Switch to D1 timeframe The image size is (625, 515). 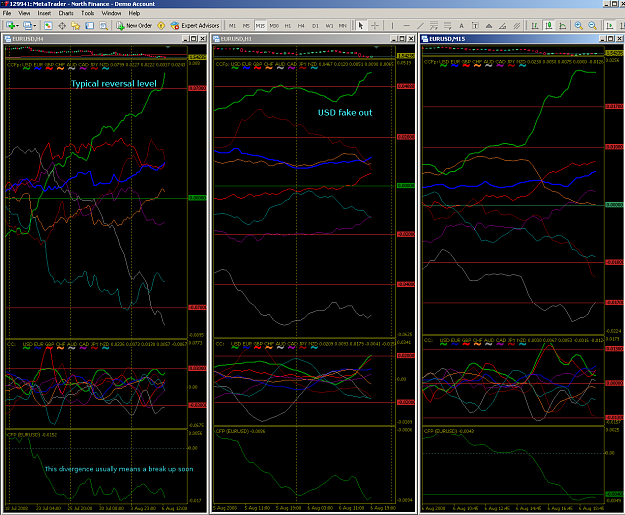click(x=315, y=26)
